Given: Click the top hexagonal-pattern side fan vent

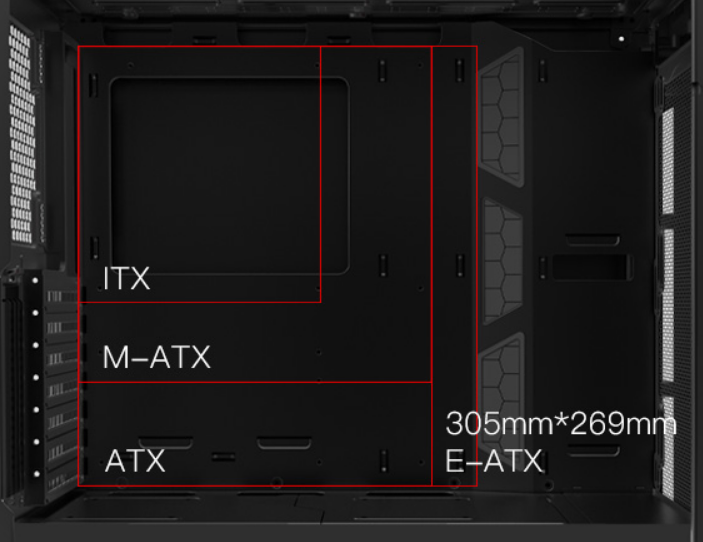Looking at the screenshot, I should [x=501, y=117].
